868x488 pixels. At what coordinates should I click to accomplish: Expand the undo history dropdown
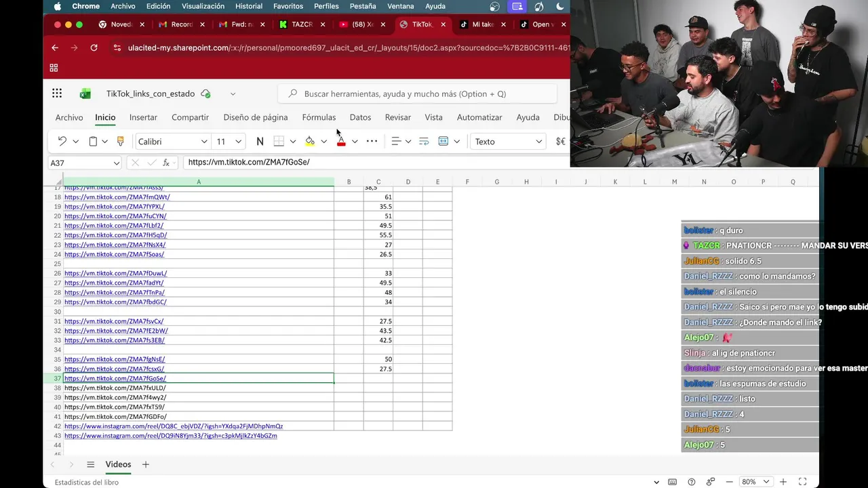coord(75,141)
